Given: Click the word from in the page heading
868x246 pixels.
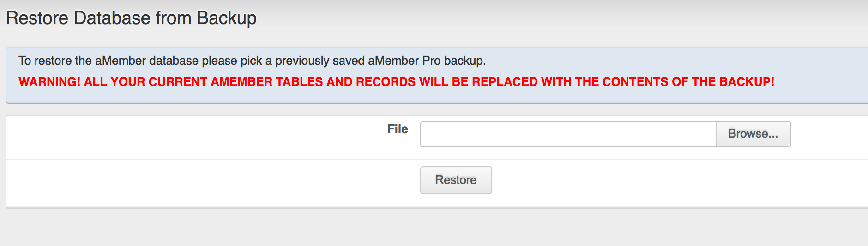Looking at the screenshot, I should pos(174,18).
